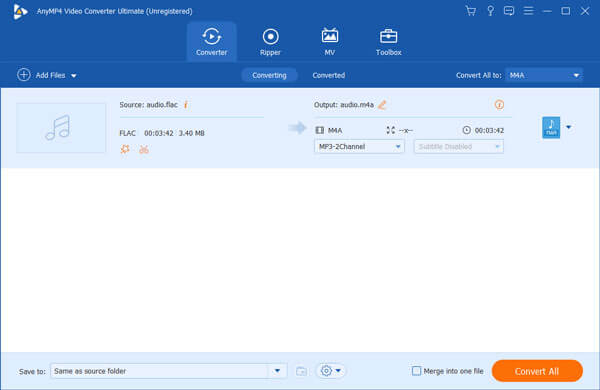This screenshot has height=390, width=600.
Task: Click the AnyMP4 app logo icon
Action: (x=20, y=11)
